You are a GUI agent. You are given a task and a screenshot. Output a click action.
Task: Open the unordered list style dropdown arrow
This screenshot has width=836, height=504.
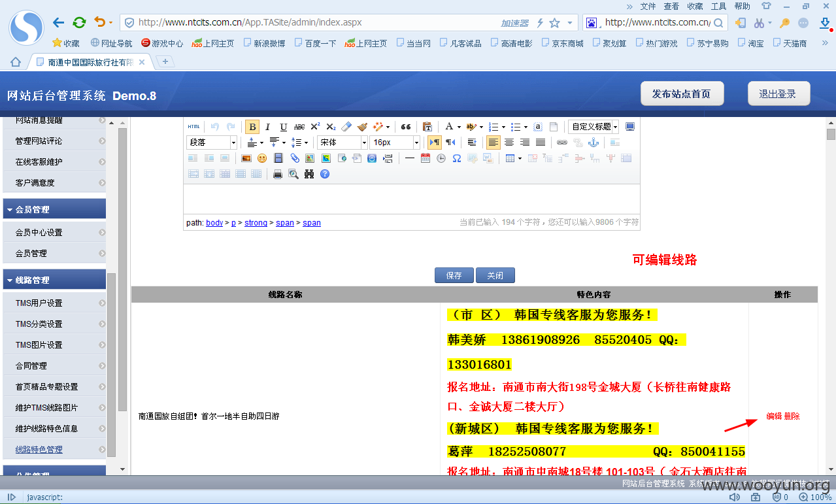click(x=526, y=127)
